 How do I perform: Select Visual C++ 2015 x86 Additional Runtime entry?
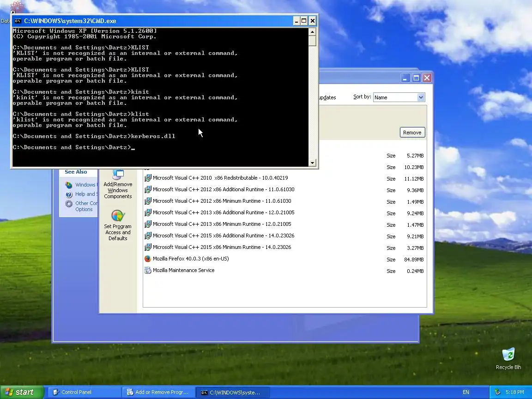(284, 236)
